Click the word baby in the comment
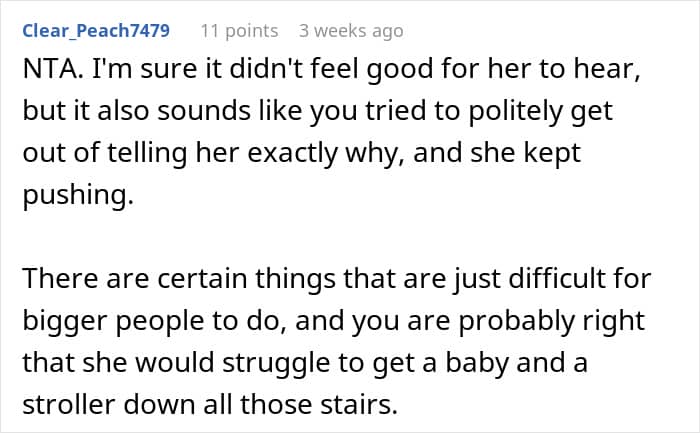The image size is (700, 433). click(477, 363)
